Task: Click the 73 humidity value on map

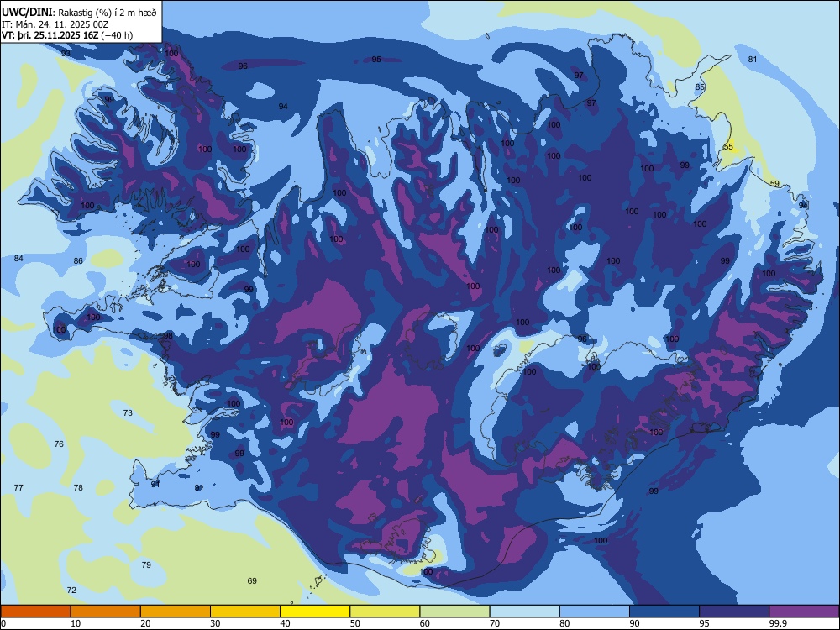Action: pos(128,413)
